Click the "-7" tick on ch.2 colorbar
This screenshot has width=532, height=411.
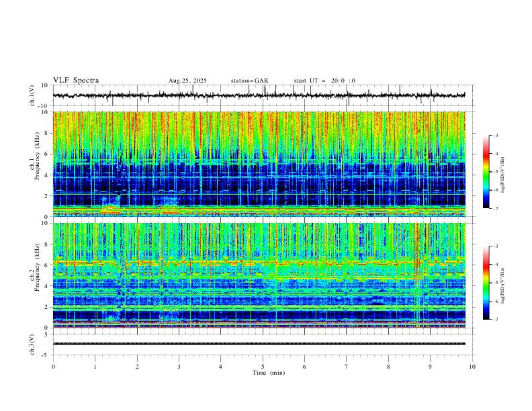(496, 319)
